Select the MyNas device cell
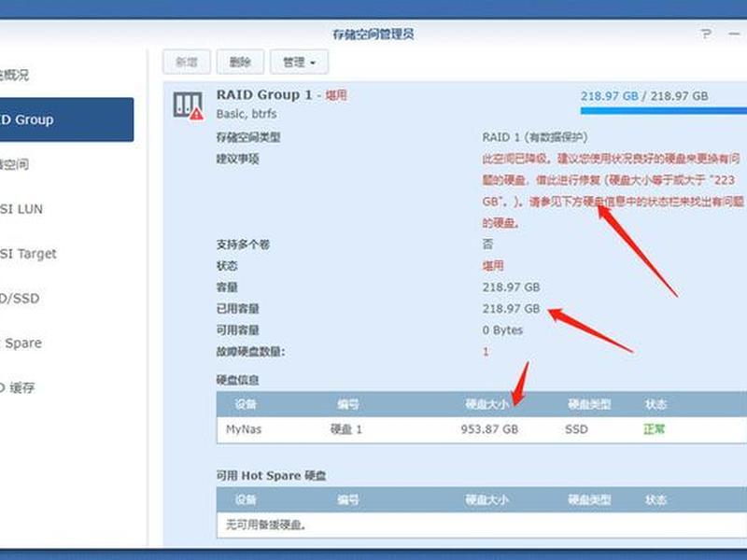This screenshot has height=560, width=747. pos(244,429)
